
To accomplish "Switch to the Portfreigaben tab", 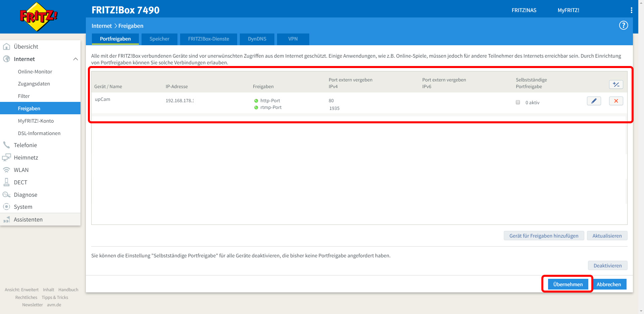I will click(115, 39).
